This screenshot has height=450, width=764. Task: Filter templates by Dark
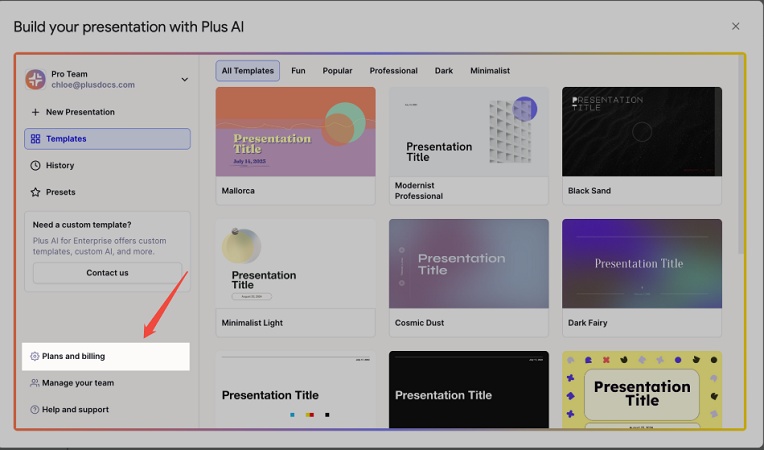coord(443,71)
